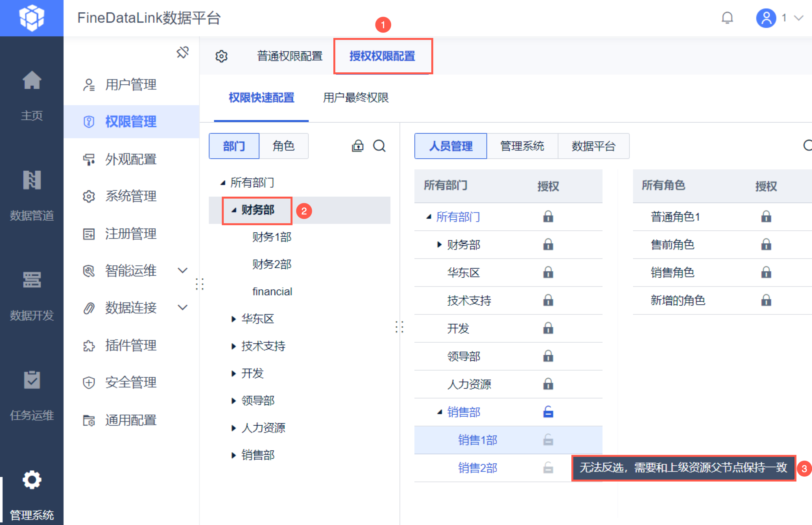Click the search icon above department tree

tap(379, 146)
